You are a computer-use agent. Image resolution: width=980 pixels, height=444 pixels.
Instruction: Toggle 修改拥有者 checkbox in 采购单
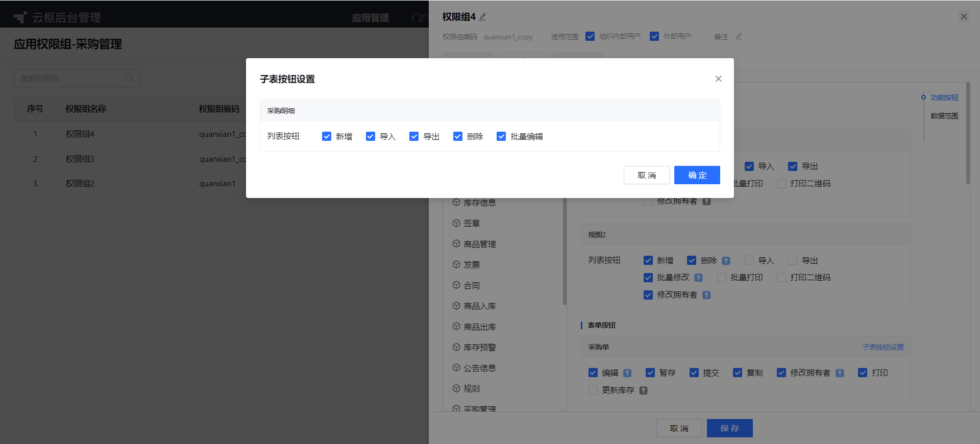coord(781,373)
